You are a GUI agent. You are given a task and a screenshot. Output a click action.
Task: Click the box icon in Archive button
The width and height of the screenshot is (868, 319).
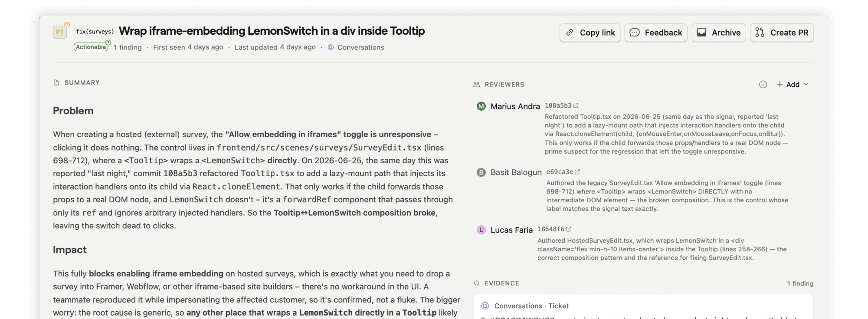click(701, 33)
